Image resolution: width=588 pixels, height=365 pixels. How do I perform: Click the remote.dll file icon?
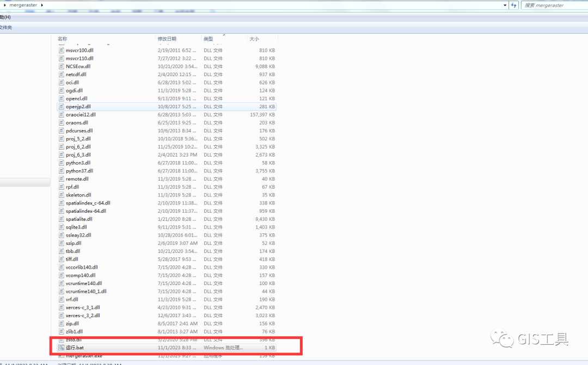click(x=62, y=179)
